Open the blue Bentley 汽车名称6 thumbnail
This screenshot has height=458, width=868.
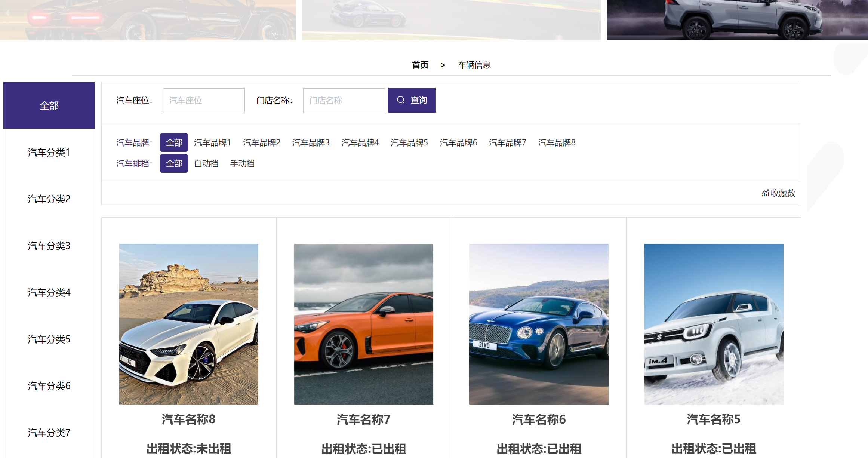538,324
